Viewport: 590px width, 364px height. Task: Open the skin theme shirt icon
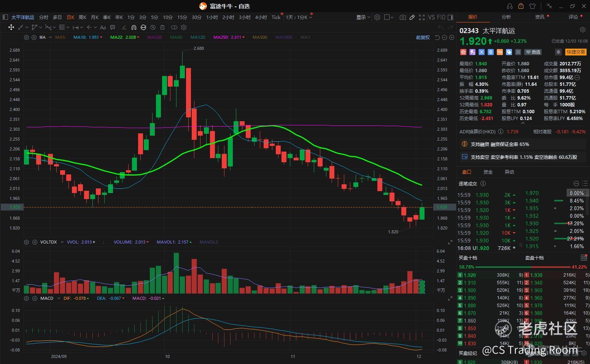(x=532, y=6)
